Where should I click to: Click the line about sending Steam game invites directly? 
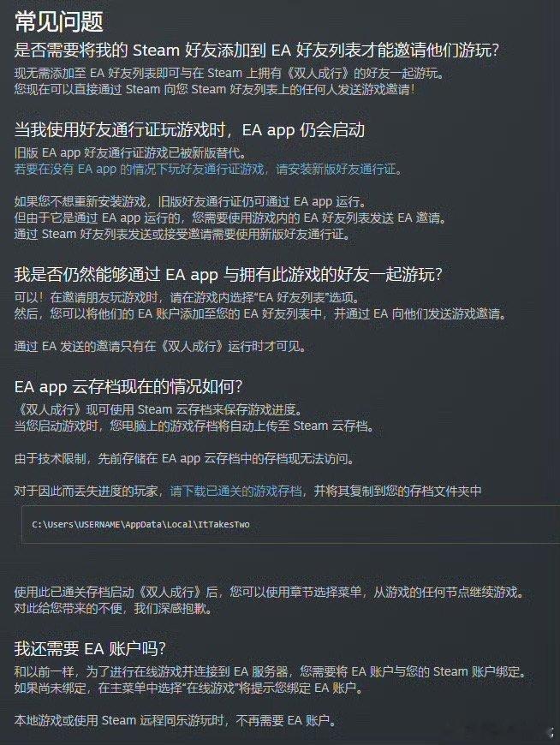point(215,89)
